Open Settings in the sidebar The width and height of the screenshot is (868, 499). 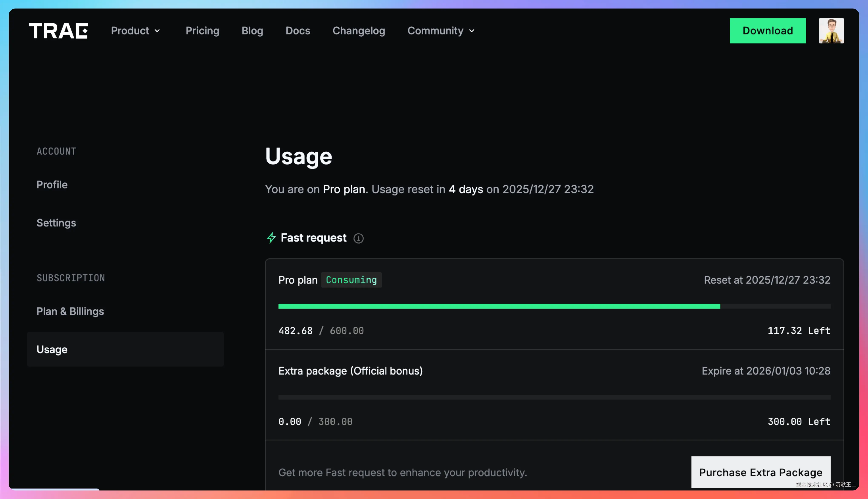pyautogui.click(x=56, y=223)
